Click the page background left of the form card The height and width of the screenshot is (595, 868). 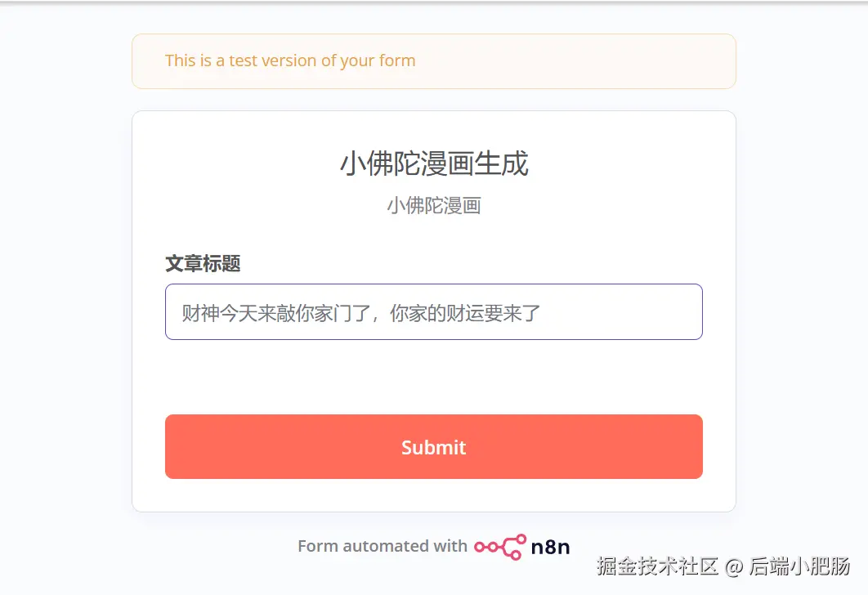click(65, 311)
